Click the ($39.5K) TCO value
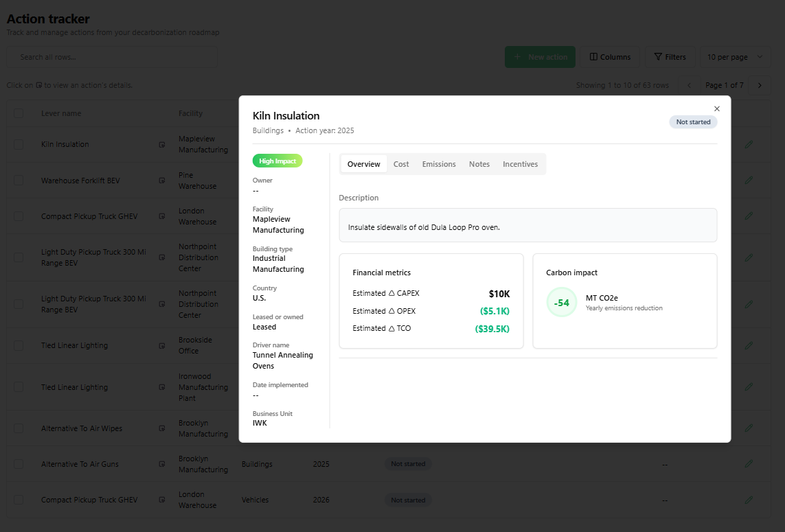The width and height of the screenshot is (785, 532). 492,329
